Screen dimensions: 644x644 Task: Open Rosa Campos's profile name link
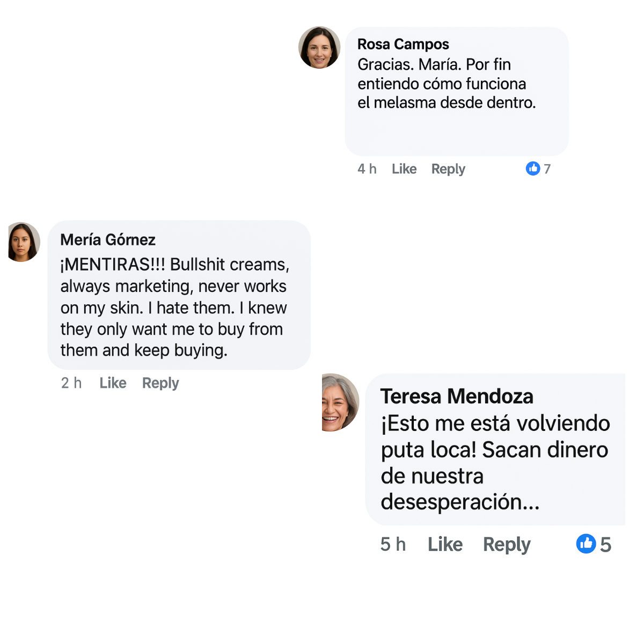pos(403,44)
